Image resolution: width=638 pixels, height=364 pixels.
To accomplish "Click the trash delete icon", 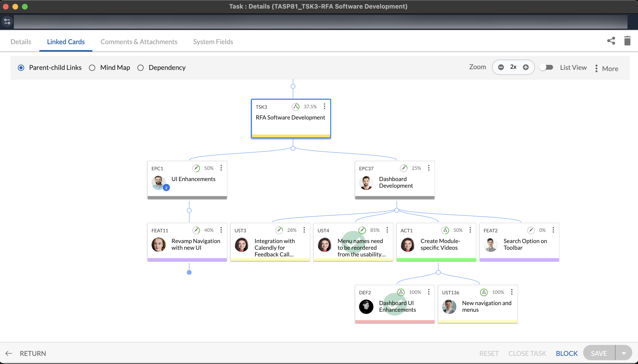I will [x=627, y=41].
